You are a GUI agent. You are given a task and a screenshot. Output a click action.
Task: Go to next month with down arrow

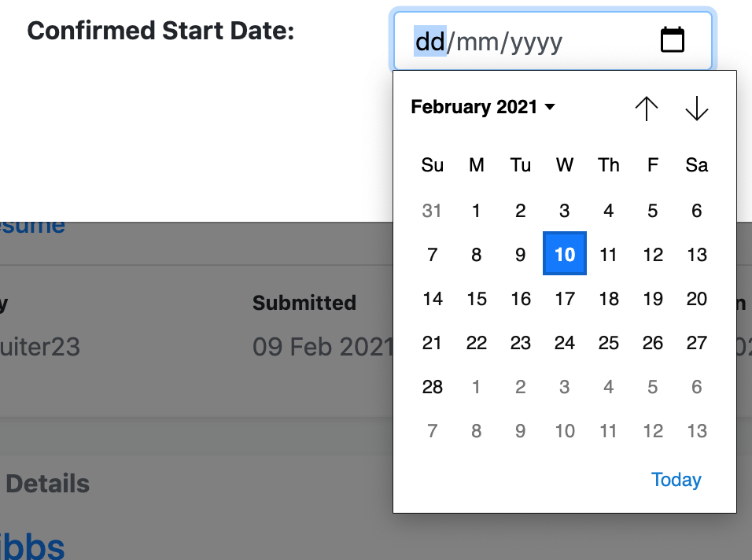(697, 109)
